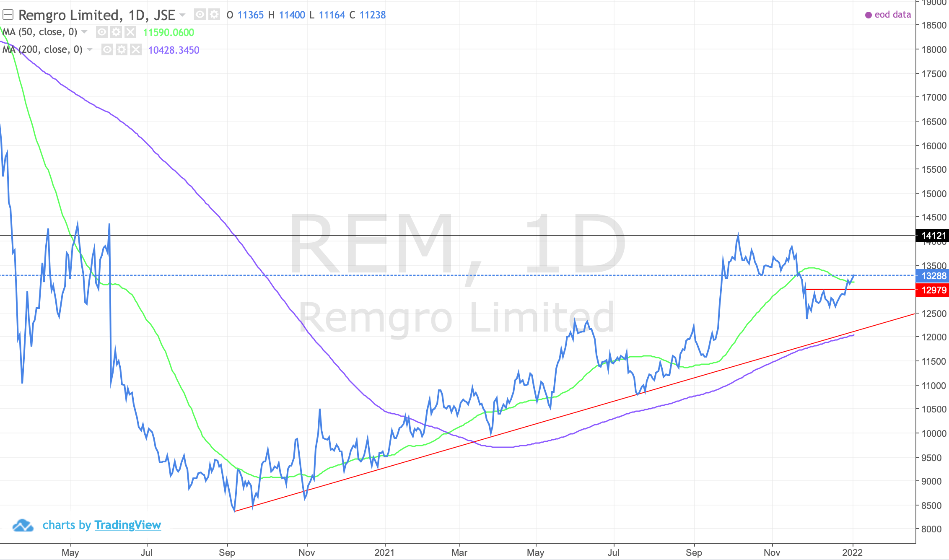Click the close value 11238

[x=373, y=15]
